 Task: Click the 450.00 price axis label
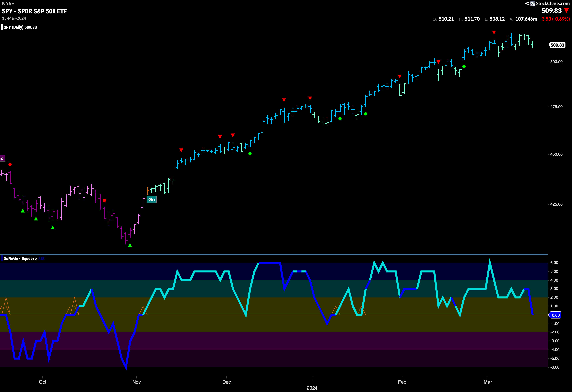[556, 154]
